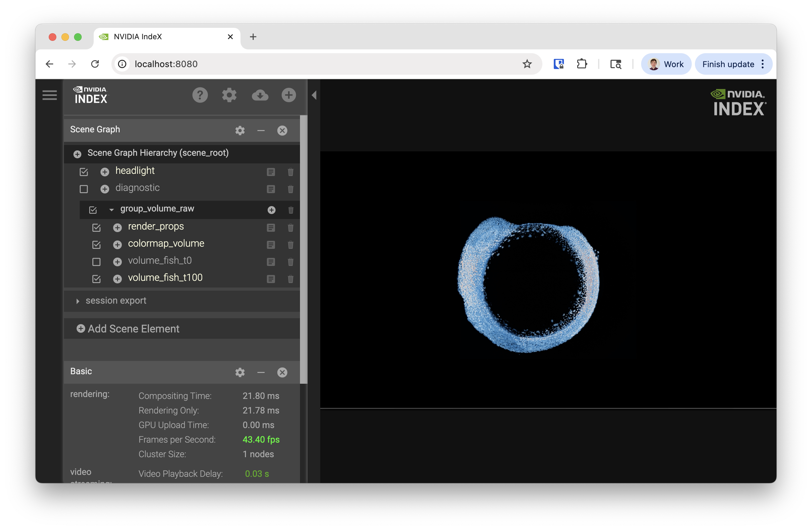
Task: Collapse the left panel with arrow
Action: (314, 95)
